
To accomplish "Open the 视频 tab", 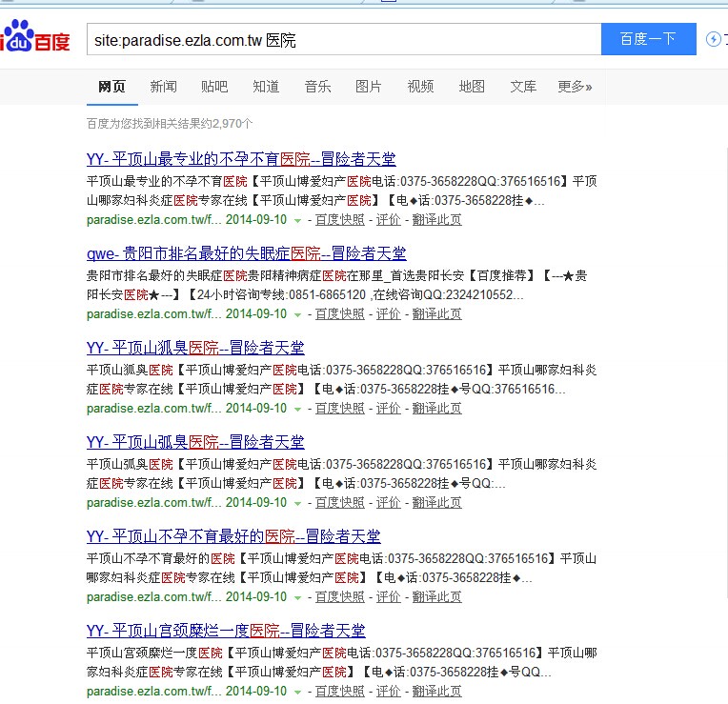I will (420, 87).
